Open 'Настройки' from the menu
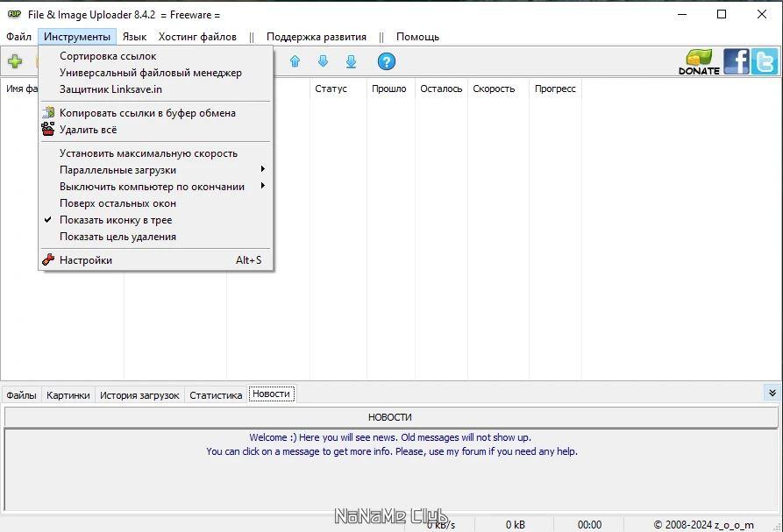Image resolution: width=783 pixels, height=532 pixels. [156, 260]
